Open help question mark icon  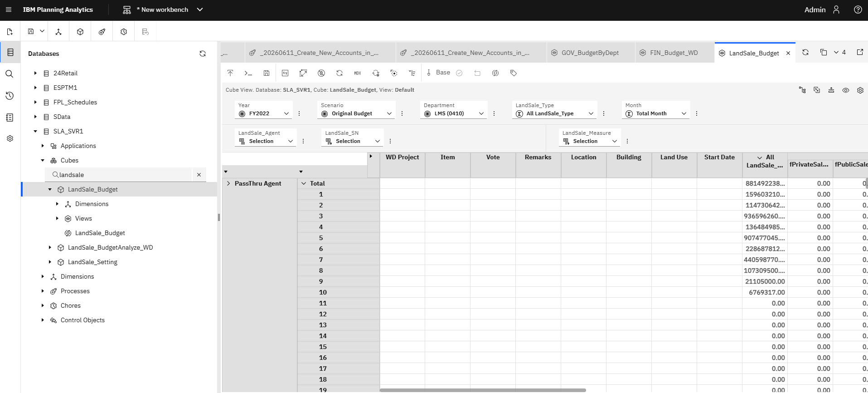point(858,10)
